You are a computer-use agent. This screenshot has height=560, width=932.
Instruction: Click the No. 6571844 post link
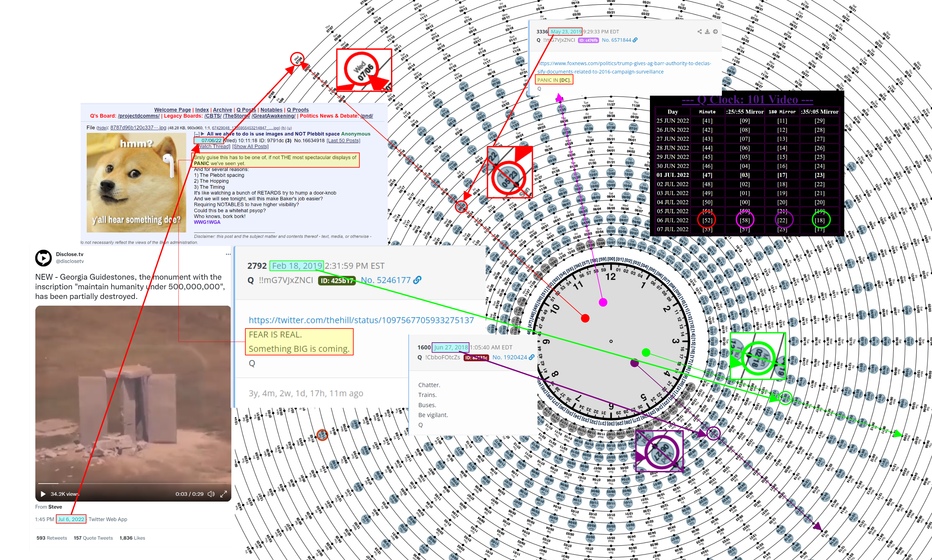617,40
